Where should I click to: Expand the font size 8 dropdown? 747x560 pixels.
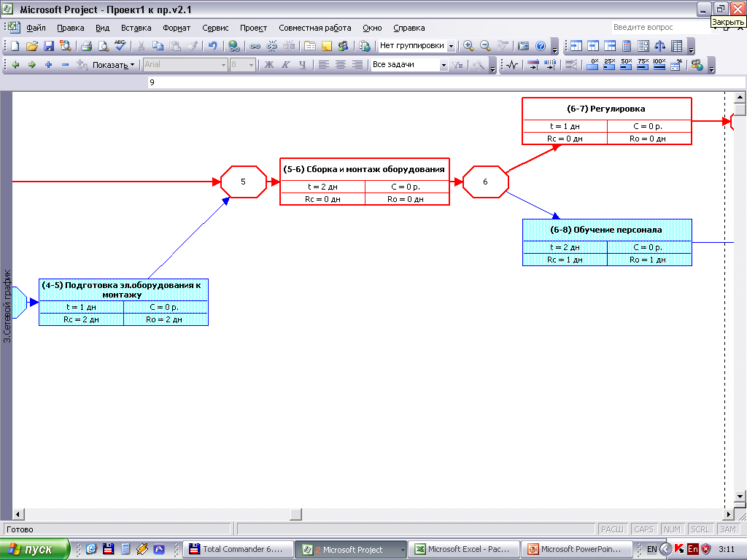251,65
